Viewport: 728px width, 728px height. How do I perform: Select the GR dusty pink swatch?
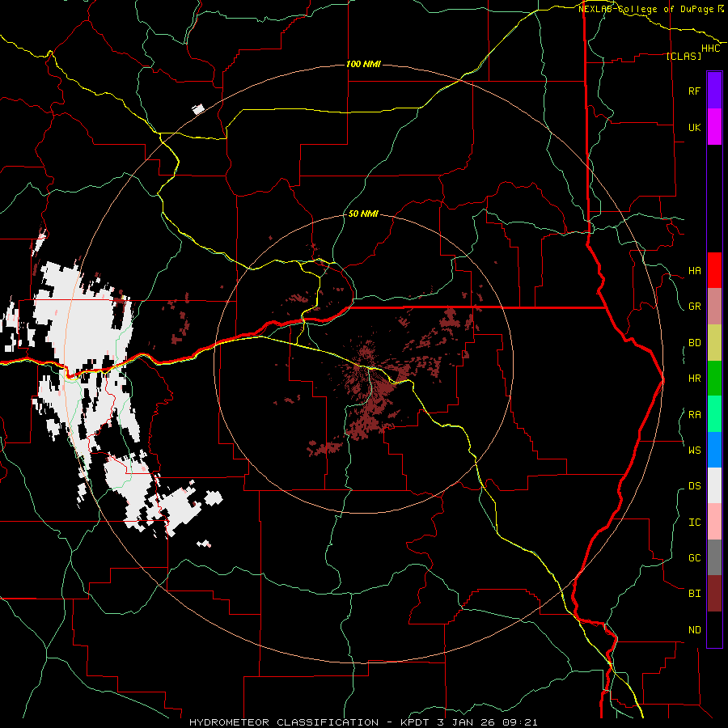[714, 307]
